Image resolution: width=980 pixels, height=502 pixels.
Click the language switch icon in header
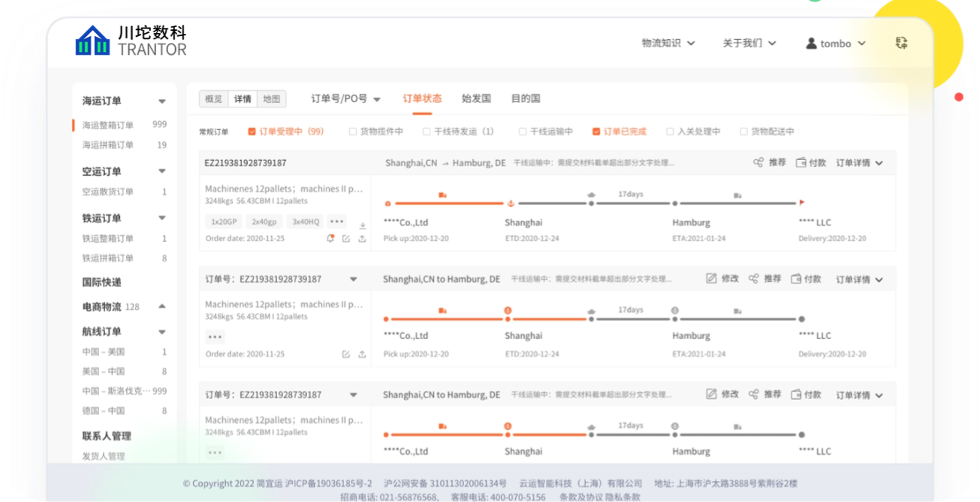(x=901, y=44)
